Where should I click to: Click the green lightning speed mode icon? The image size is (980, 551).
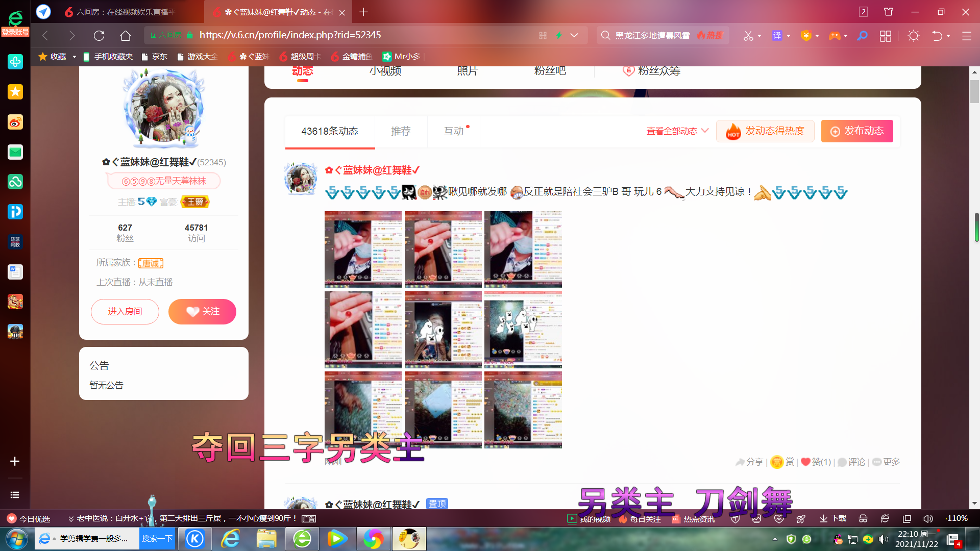pos(559,35)
